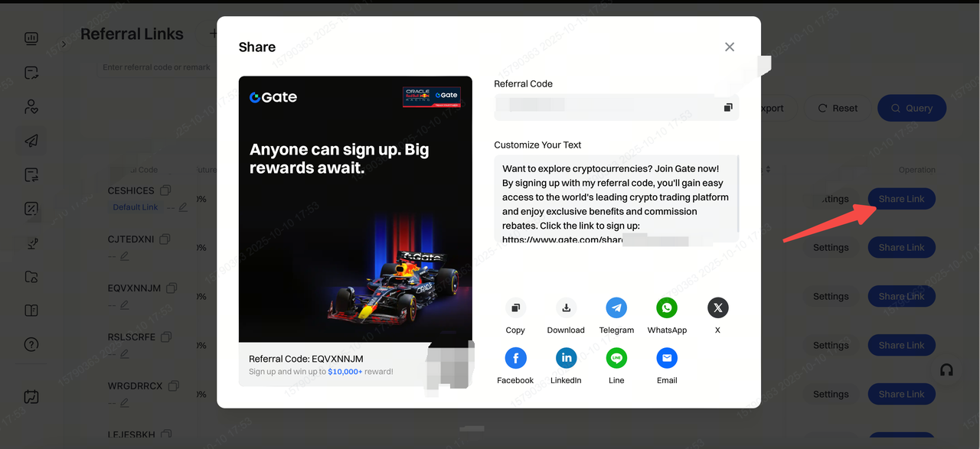Open the book icon in sidebar
Image resolution: width=980 pixels, height=449 pixels.
(31, 311)
